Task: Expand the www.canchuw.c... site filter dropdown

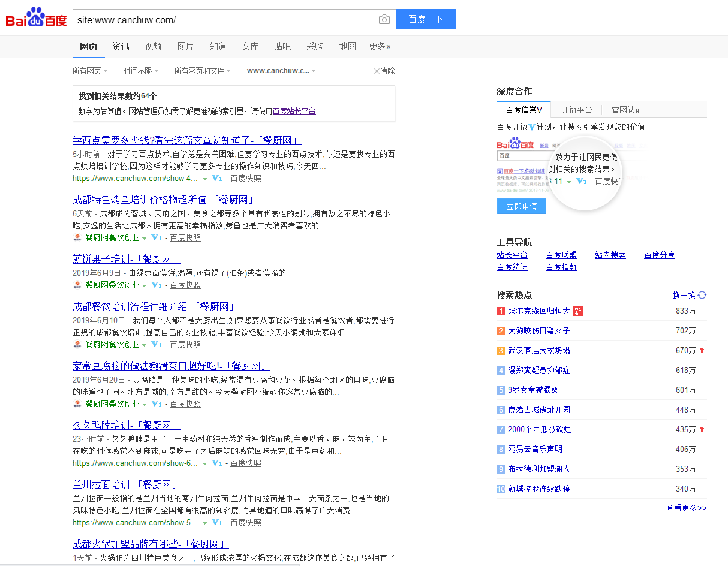Action: click(281, 71)
